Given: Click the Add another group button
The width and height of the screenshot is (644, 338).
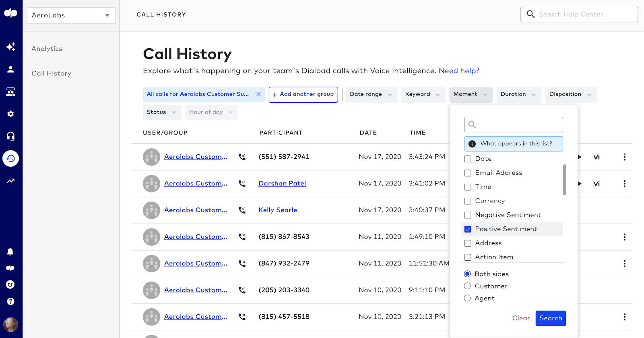Looking at the screenshot, I should tap(303, 95).
